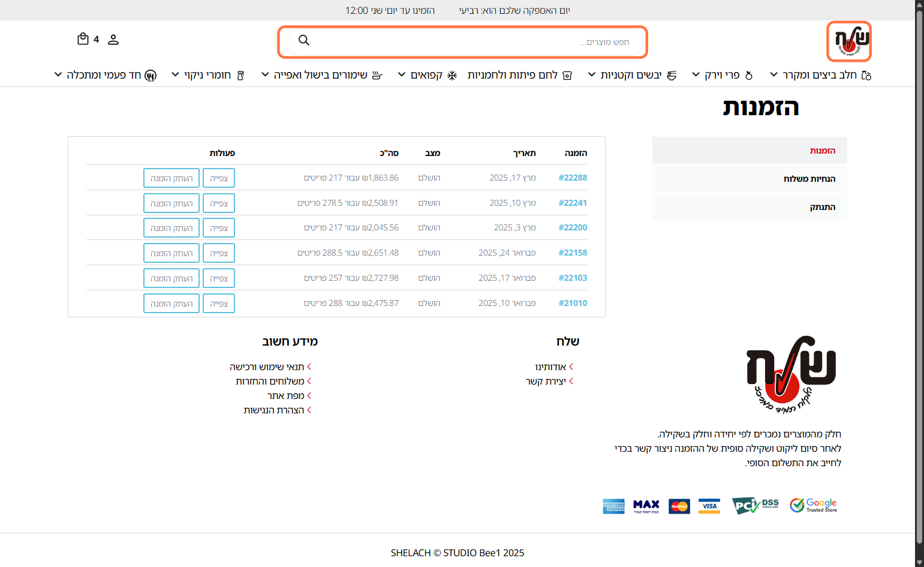Viewport: 924px width, 567px height.
Task: Click the MAX payment icon
Action: (646, 506)
